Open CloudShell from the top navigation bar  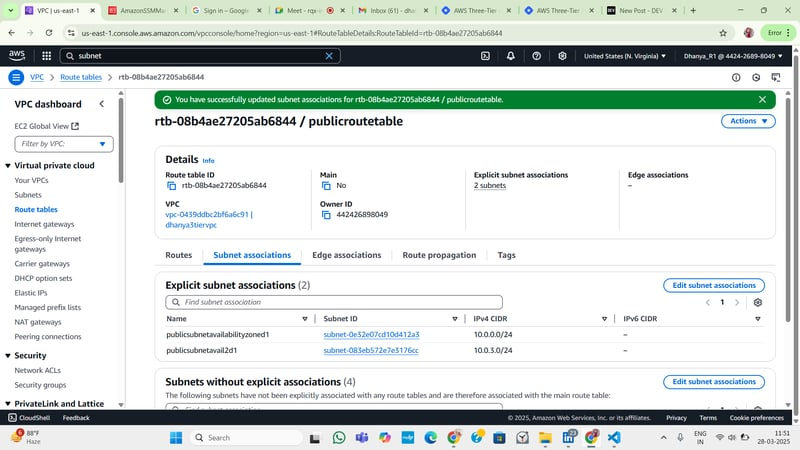tap(485, 56)
